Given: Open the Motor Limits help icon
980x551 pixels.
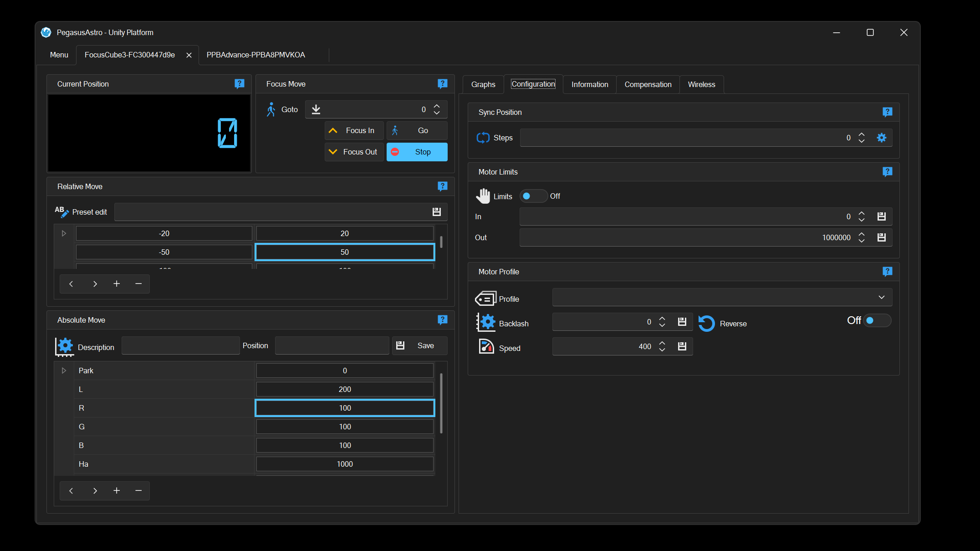Looking at the screenshot, I should coord(887,172).
